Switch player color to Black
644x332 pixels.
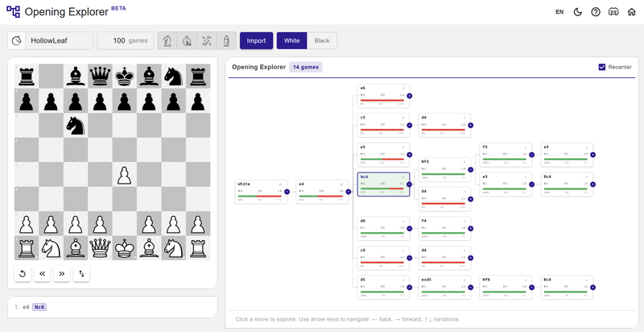pos(322,40)
